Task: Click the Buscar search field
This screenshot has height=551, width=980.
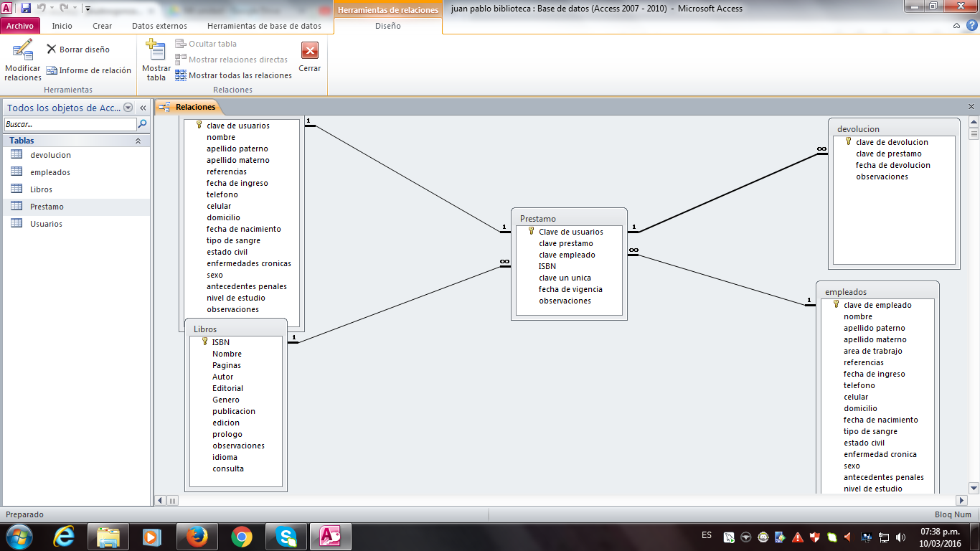Action: [x=70, y=124]
